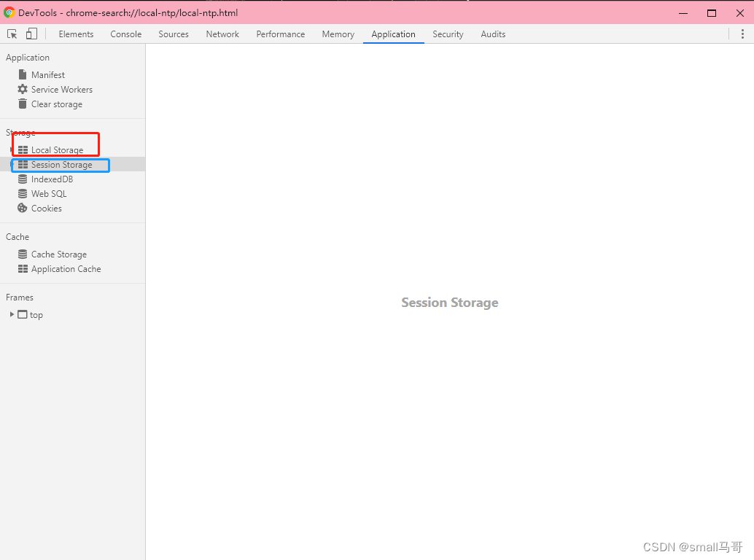The height and width of the screenshot is (560, 754).
Task: Open Cookies in the sidebar
Action: (47, 208)
